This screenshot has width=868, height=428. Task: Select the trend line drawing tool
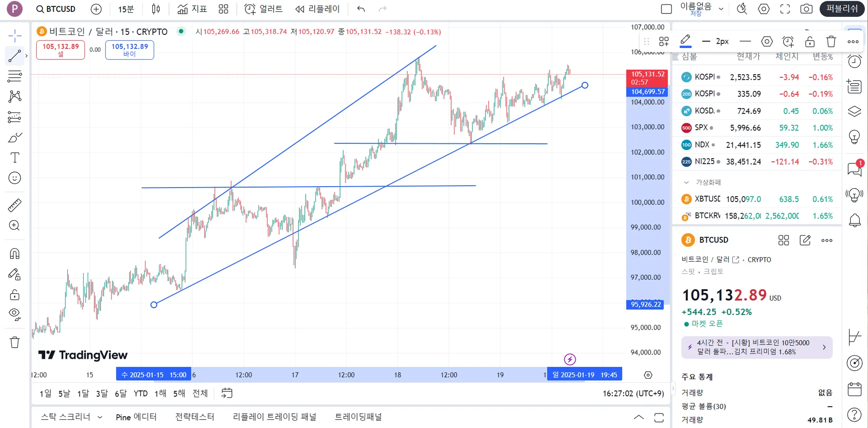14,56
